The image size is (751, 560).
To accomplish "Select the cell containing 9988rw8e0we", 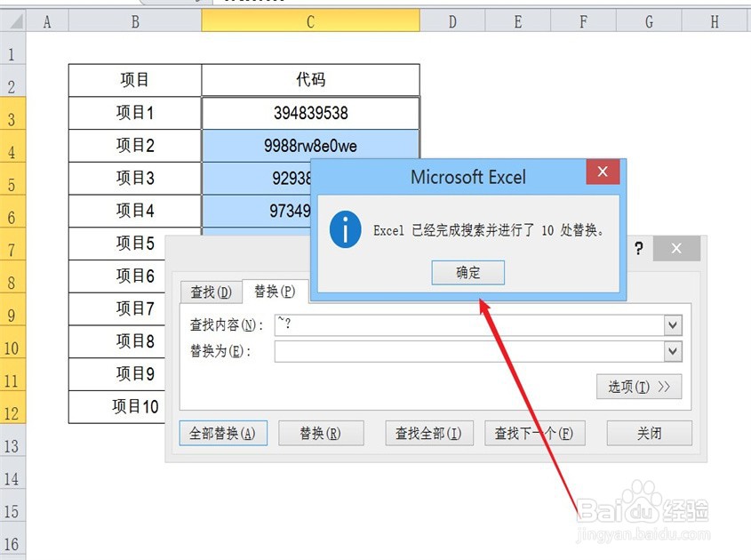I will coord(310,145).
